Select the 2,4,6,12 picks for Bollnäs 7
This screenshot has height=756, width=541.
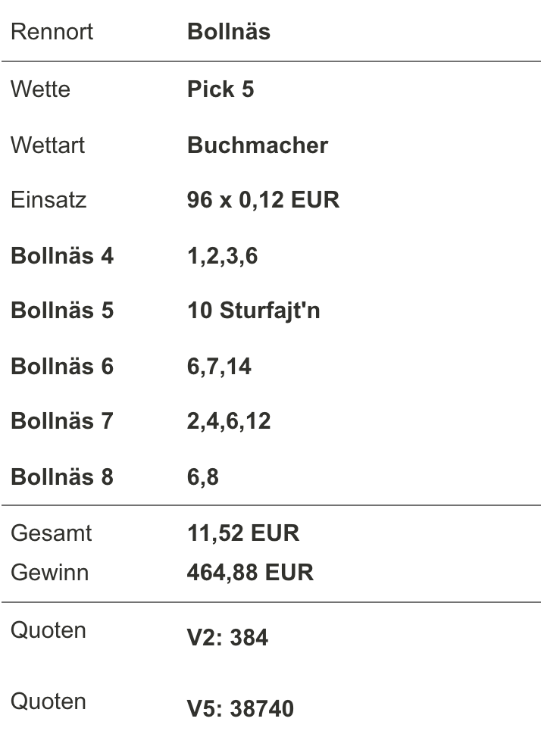pos(229,421)
